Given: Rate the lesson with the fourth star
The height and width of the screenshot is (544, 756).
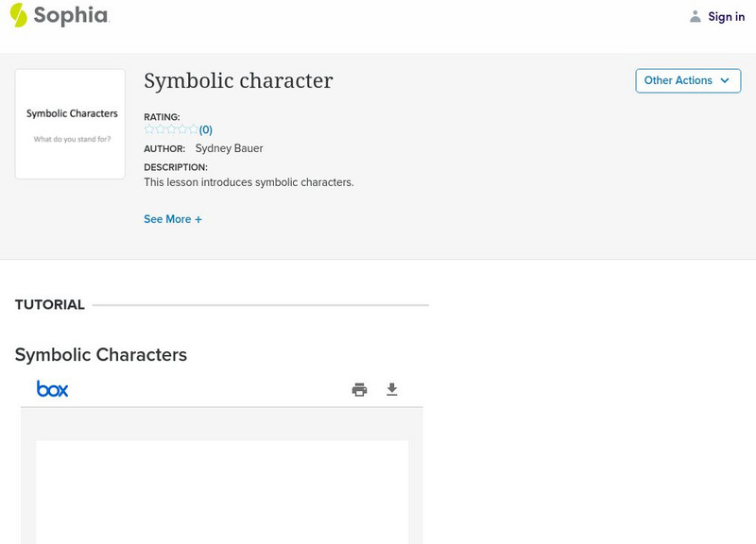Looking at the screenshot, I should click(x=181, y=129).
